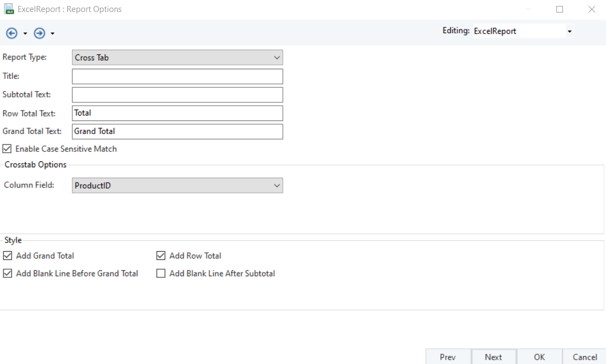Disable Add Blank Line Before Grand Total

[7, 274]
